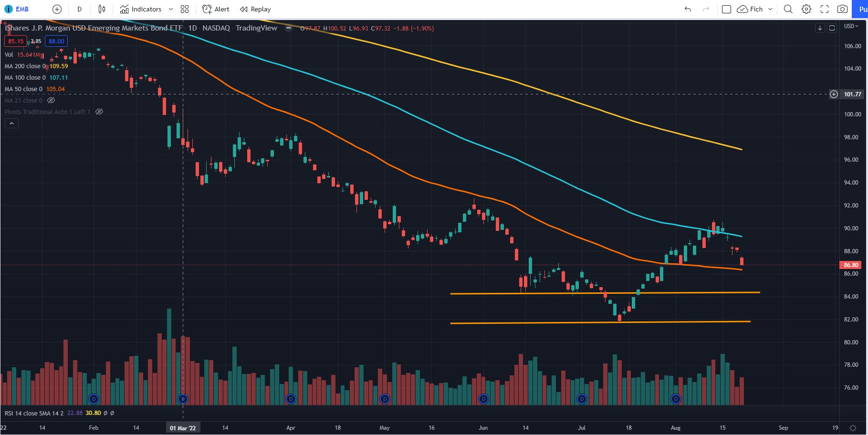This screenshot has width=868, height=435.
Task: Show the hidden MA 21 indicator via eye icon
Action: click(51, 101)
